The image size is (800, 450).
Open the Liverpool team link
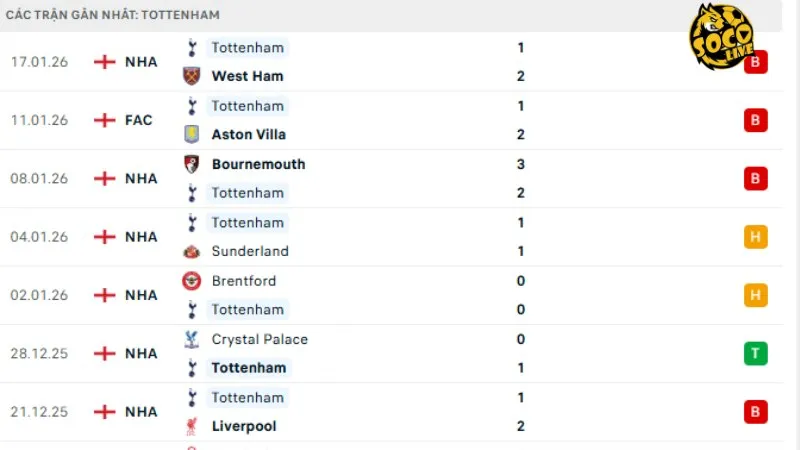244,426
